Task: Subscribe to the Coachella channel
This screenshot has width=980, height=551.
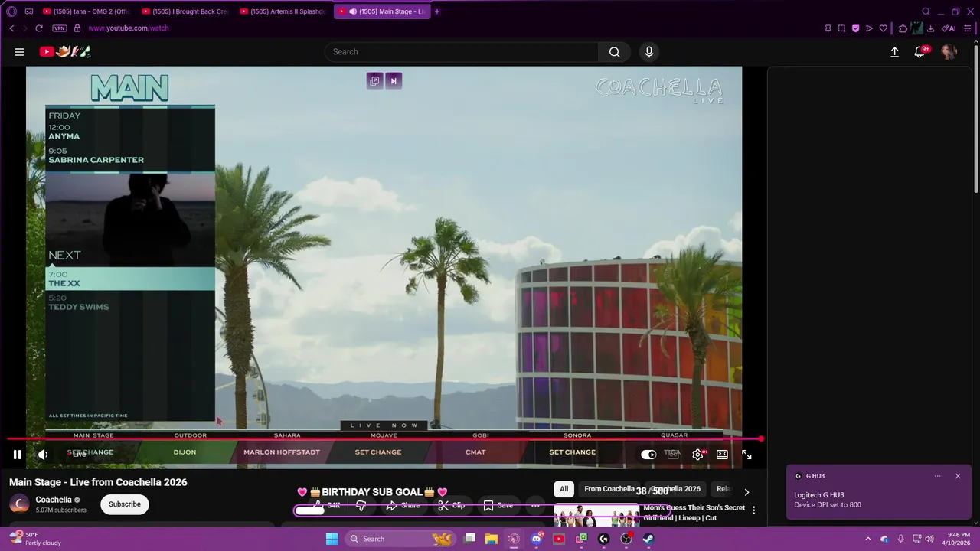Action: coord(125,504)
